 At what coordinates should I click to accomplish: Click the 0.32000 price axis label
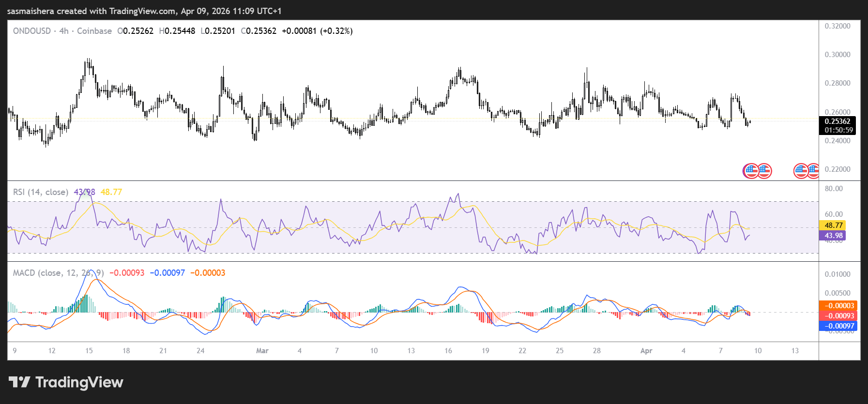click(838, 26)
